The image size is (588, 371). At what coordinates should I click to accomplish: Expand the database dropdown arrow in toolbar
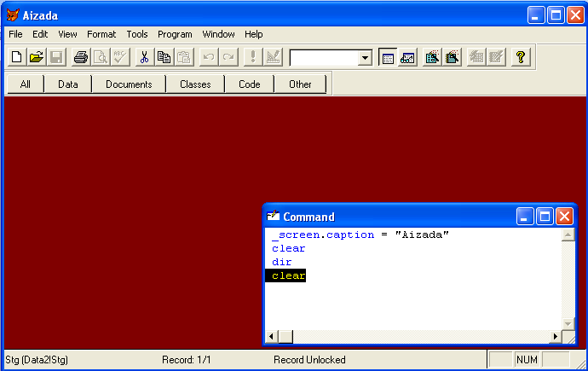tap(365, 58)
